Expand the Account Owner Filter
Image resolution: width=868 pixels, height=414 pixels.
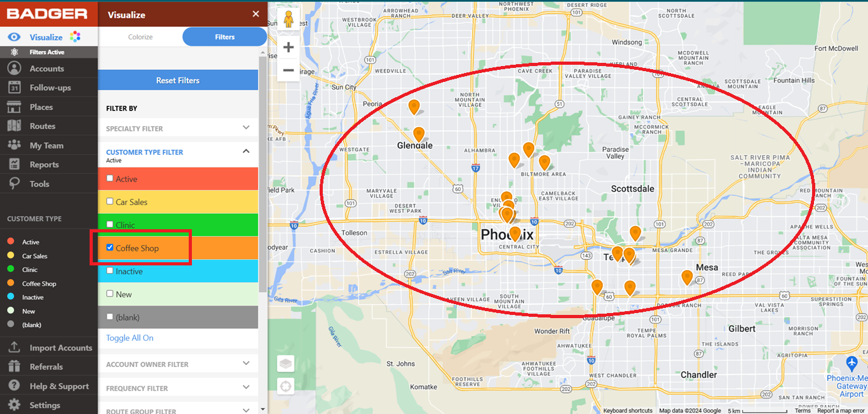(178, 364)
